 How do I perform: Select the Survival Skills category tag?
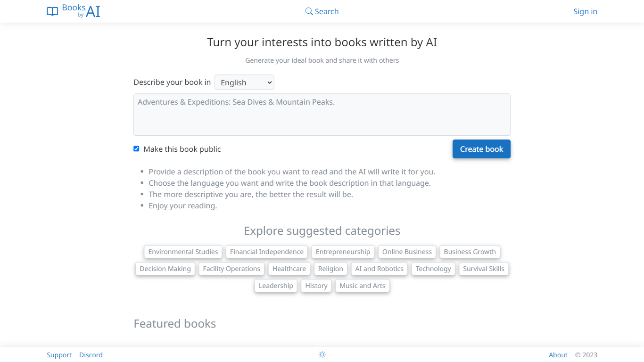coord(483,269)
